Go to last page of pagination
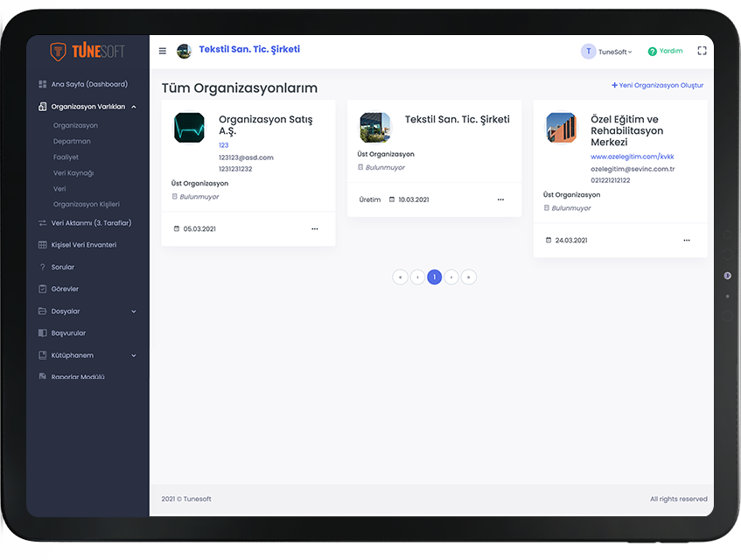 click(468, 276)
